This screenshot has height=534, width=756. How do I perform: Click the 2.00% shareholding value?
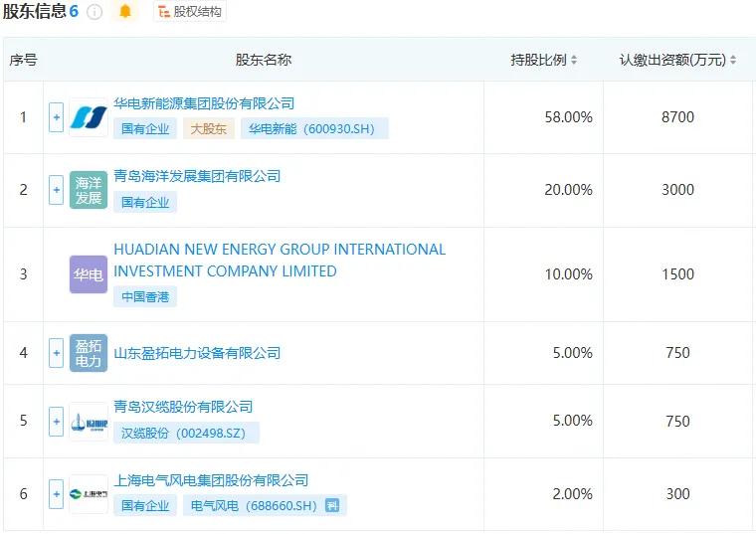(x=572, y=494)
